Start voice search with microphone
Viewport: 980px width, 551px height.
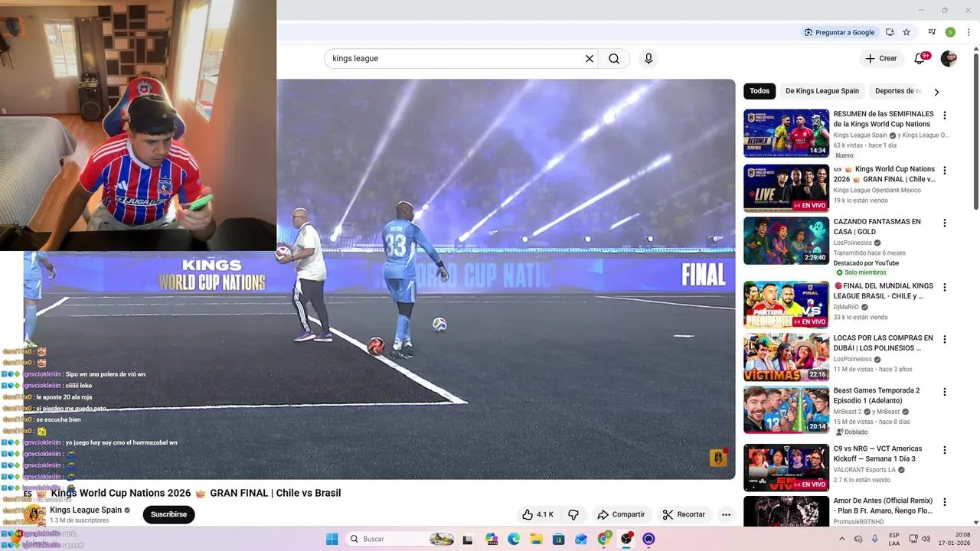tap(648, 59)
